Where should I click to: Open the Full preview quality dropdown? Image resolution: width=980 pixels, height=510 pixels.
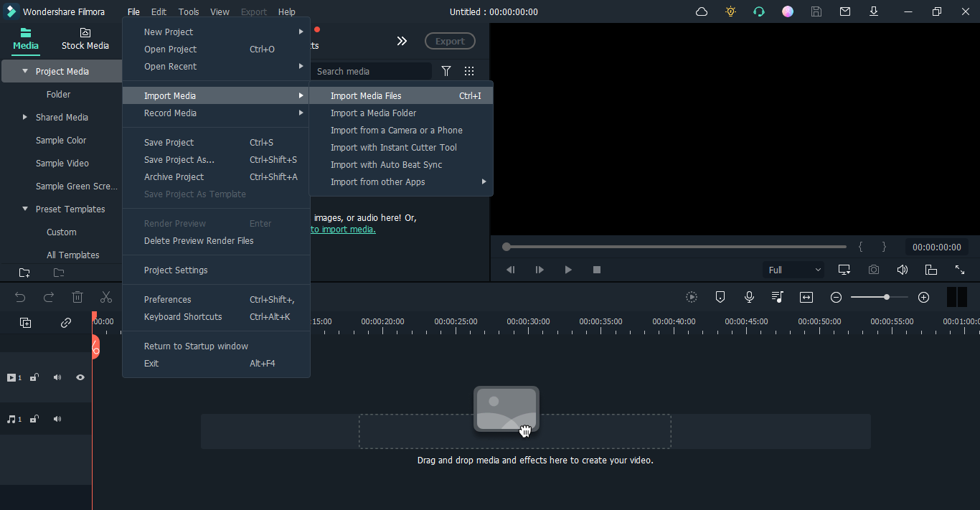tap(794, 270)
